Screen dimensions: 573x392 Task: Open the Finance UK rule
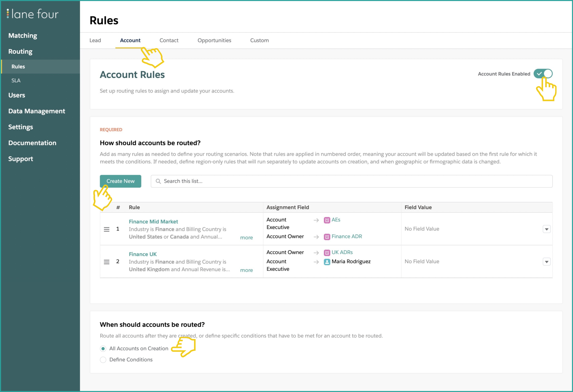click(x=143, y=254)
